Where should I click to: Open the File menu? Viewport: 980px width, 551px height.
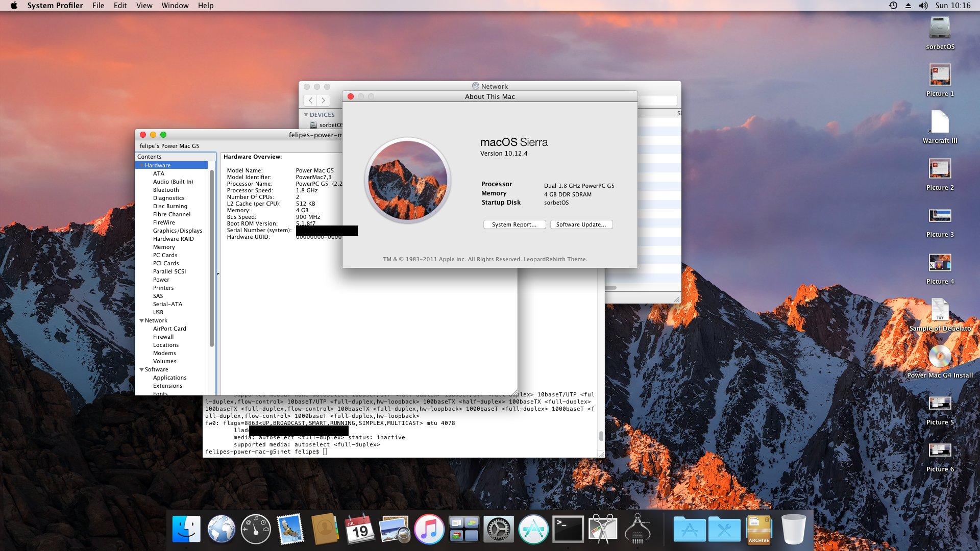(98, 6)
